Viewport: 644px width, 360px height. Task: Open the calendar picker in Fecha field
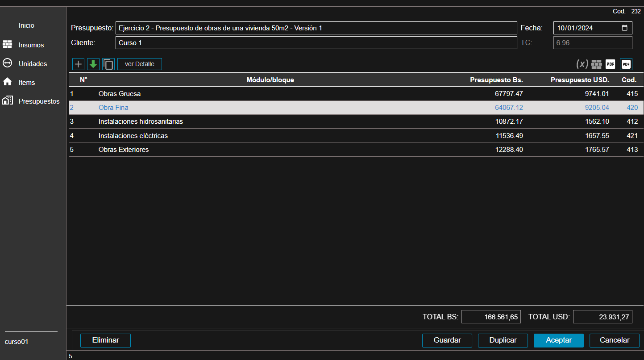point(624,28)
